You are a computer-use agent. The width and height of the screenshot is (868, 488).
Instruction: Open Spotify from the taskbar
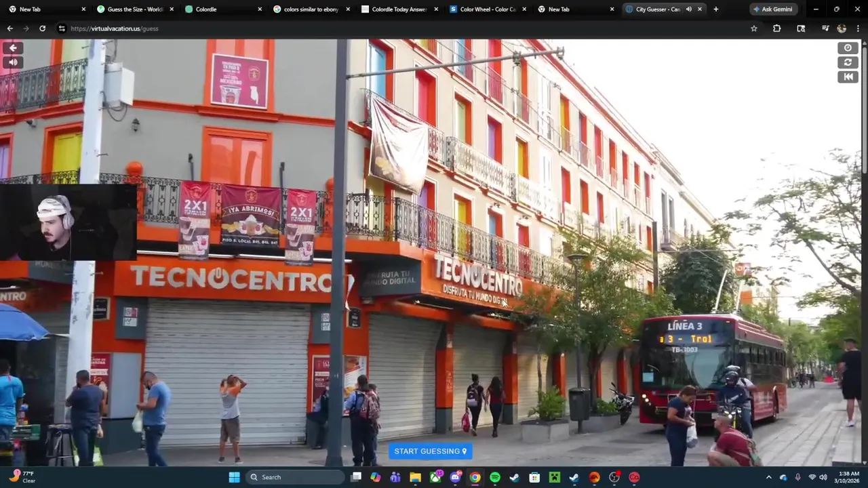click(x=495, y=477)
